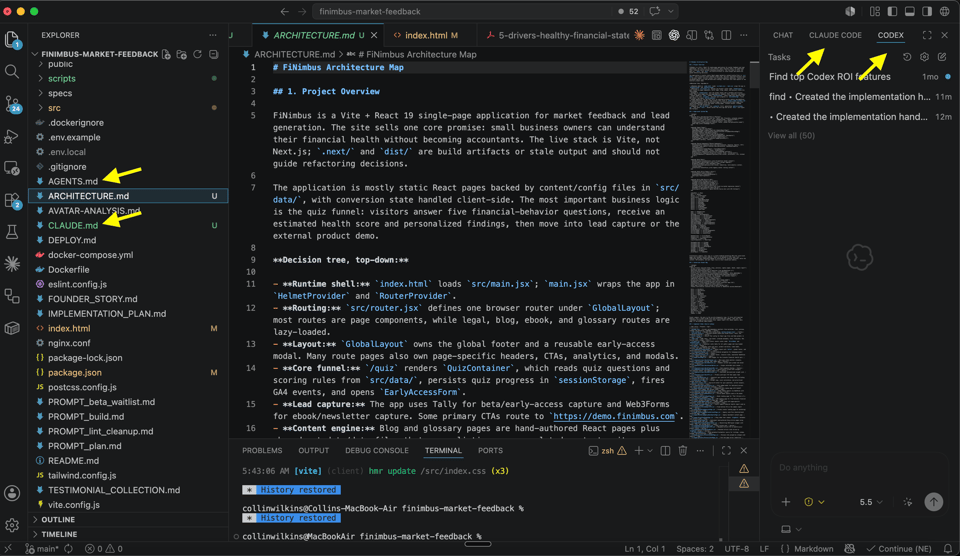Switch to the PROBLEMS panel tab
This screenshot has height=556, width=960.
(262, 451)
